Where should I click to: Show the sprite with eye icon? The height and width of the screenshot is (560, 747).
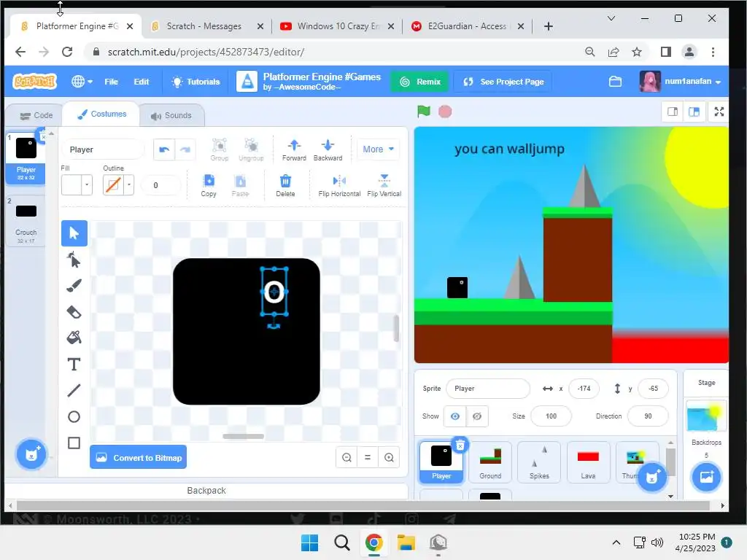(455, 416)
